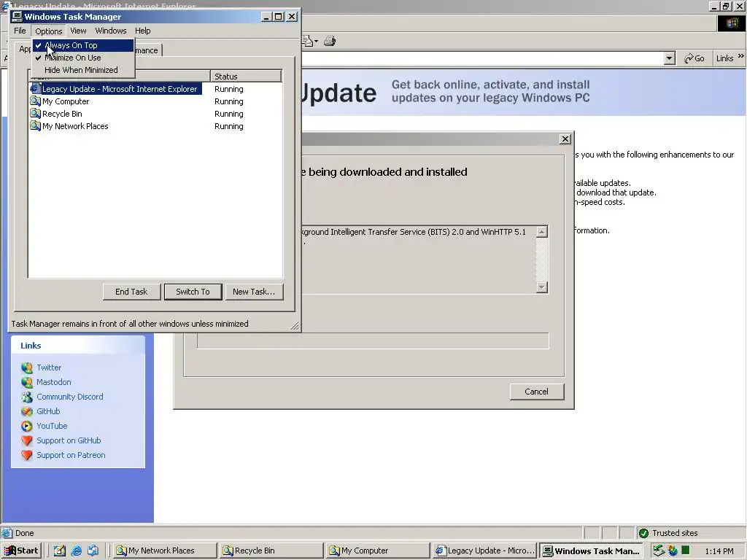Switch to My Computer taskbar button

[x=379, y=551]
